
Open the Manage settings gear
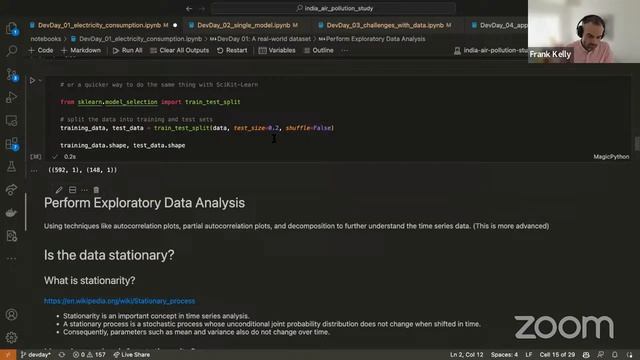coord(11,337)
